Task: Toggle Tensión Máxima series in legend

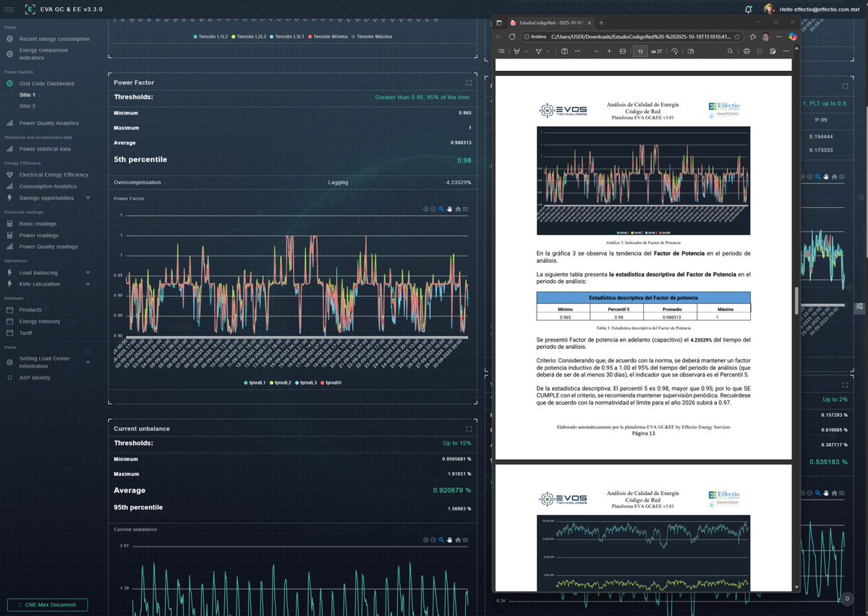Action: [x=373, y=36]
